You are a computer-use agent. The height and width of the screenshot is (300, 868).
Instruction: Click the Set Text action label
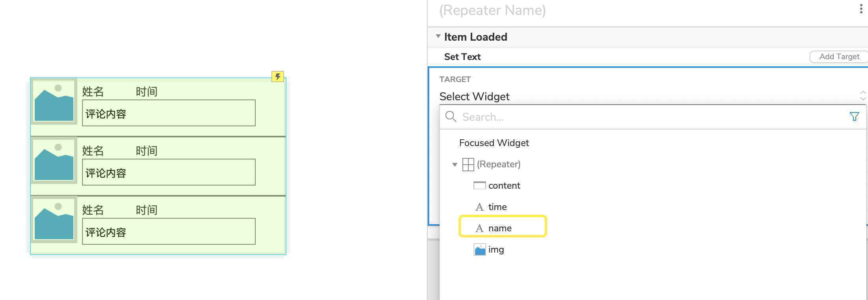(x=462, y=57)
